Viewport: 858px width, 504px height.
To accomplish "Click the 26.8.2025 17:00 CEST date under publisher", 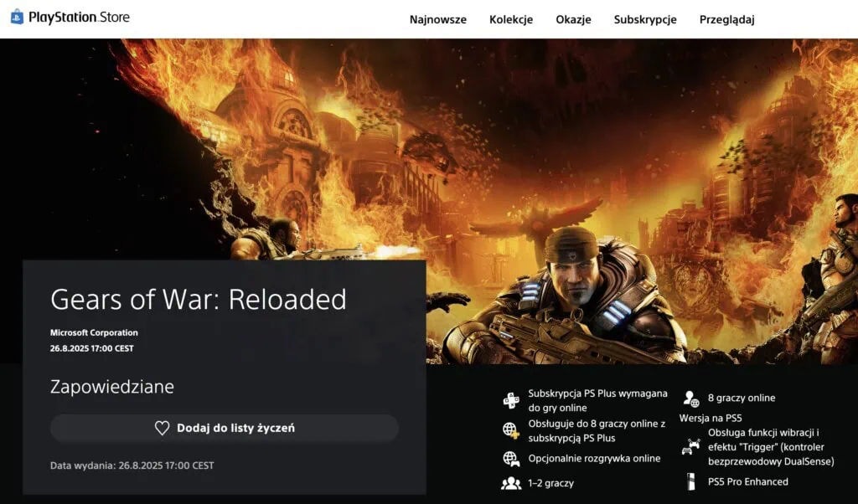I will 92,348.
